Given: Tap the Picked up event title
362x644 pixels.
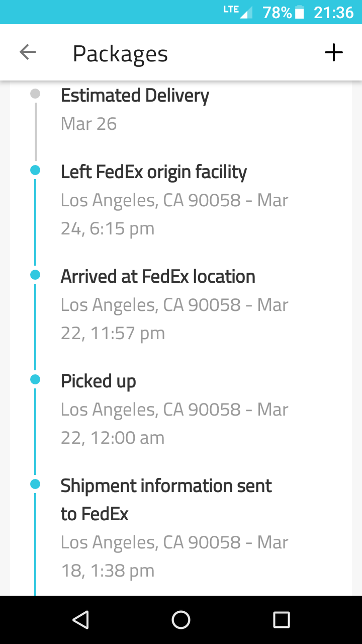Looking at the screenshot, I should point(99,381).
